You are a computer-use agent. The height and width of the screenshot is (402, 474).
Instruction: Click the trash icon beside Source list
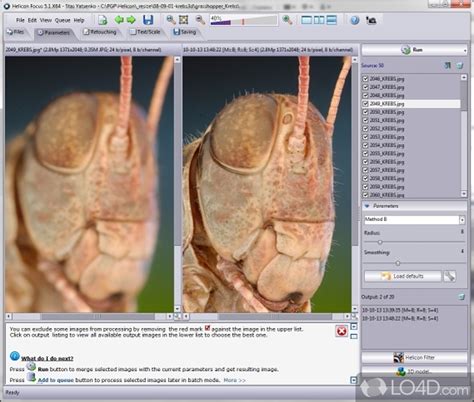click(x=460, y=66)
